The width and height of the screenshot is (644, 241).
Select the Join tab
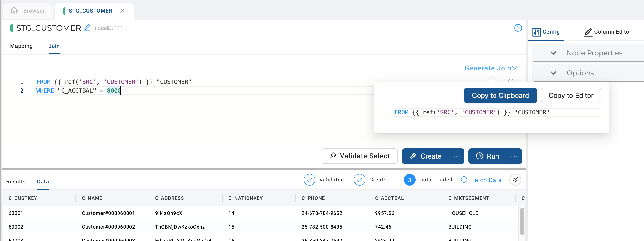pyautogui.click(x=54, y=46)
